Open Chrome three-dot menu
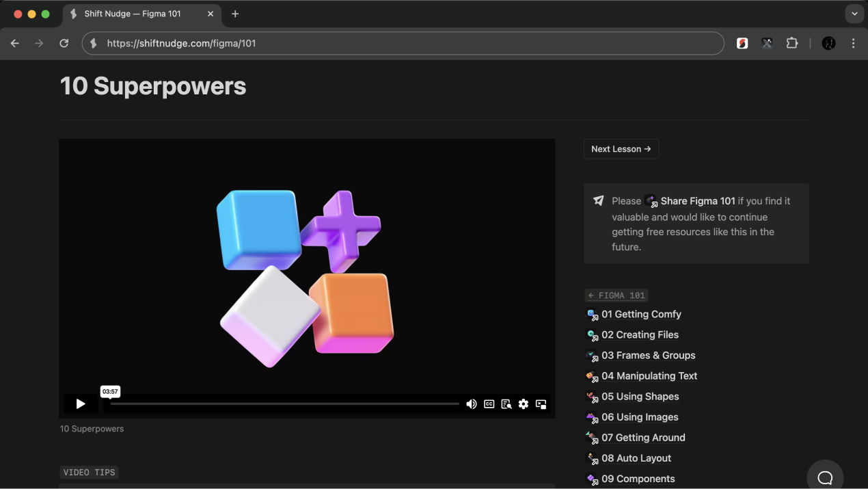Screen dimensions: 868x489 click(x=853, y=43)
